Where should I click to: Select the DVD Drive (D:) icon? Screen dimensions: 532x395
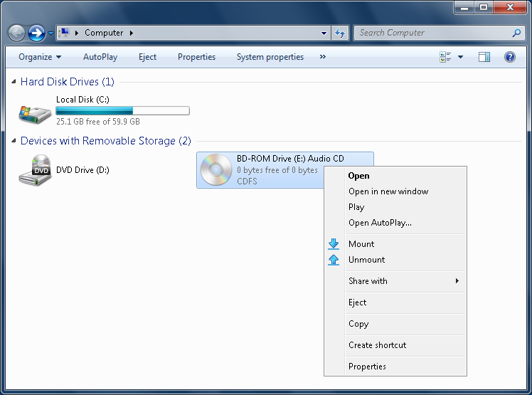(35, 170)
